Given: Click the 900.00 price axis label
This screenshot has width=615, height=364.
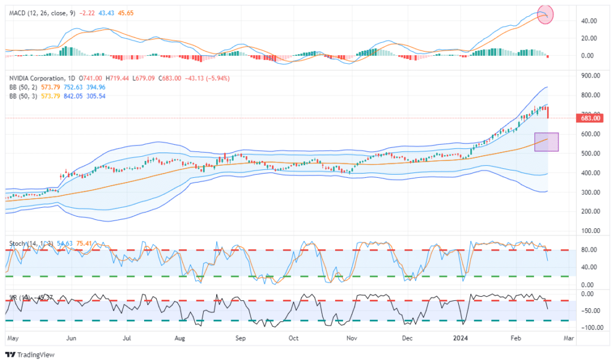Looking at the screenshot, I should pos(590,76).
